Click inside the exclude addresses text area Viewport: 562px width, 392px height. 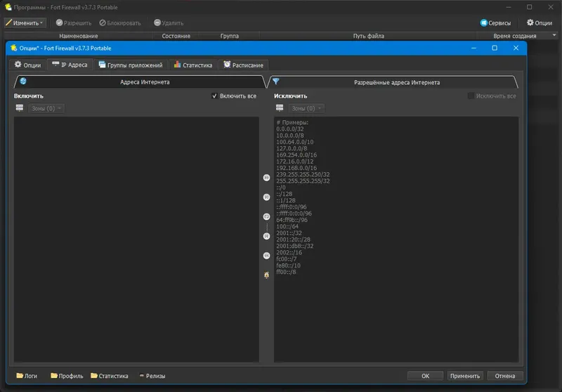tap(396, 240)
